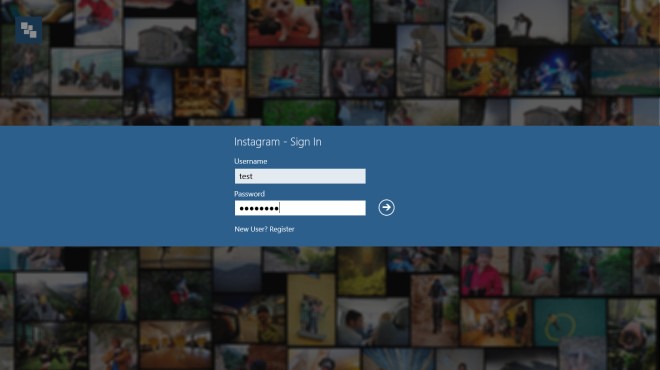Image resolution: width=660 pixels, height=370 pixels.
Task: Select the framed figurine photo with yellow border
Action: pyautogui.click(x=311, y=309)
